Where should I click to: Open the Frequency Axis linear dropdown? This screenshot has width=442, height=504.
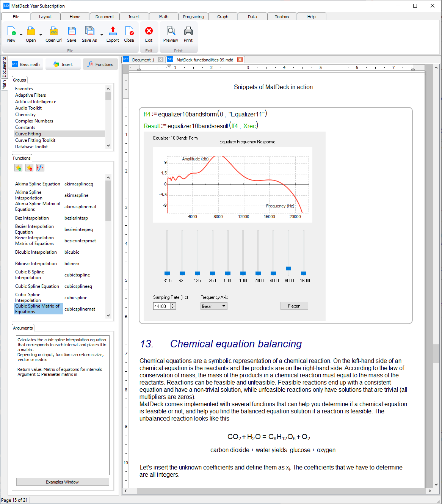[x=214, y=306]
